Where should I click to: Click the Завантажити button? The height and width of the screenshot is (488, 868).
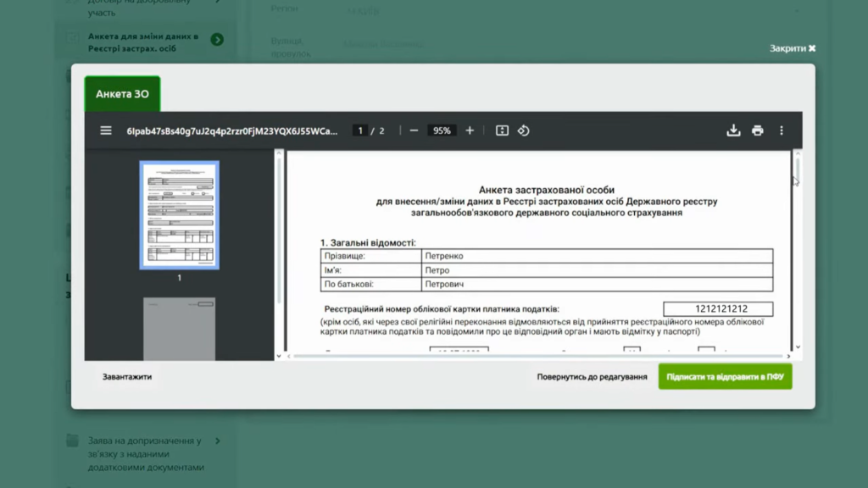click(127, 377)
